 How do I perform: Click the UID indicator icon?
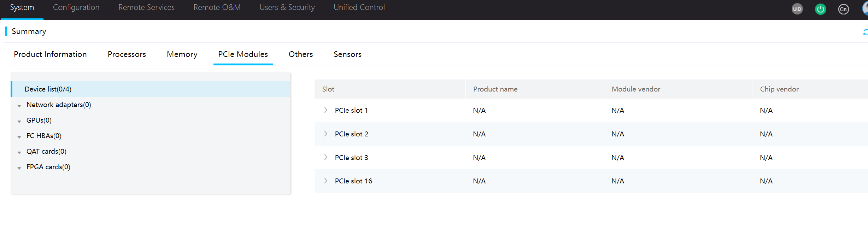point(797,9)
